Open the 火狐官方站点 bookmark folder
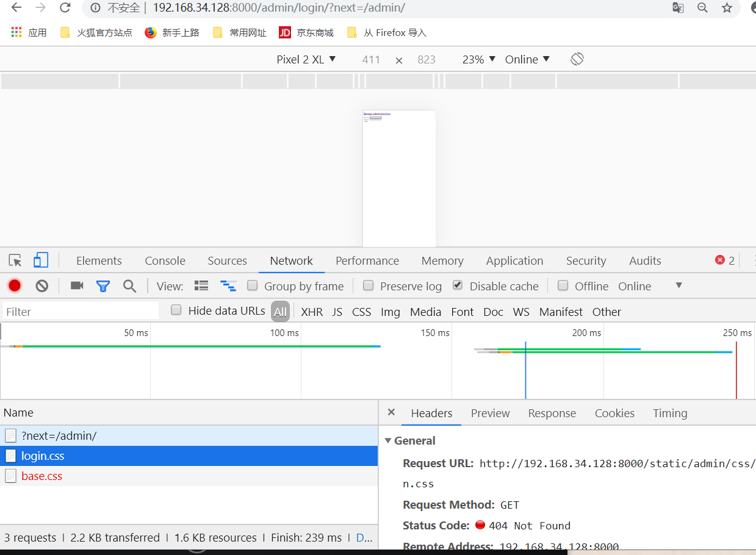This screenshot has width=756, height=555. (x=96, y=33)
